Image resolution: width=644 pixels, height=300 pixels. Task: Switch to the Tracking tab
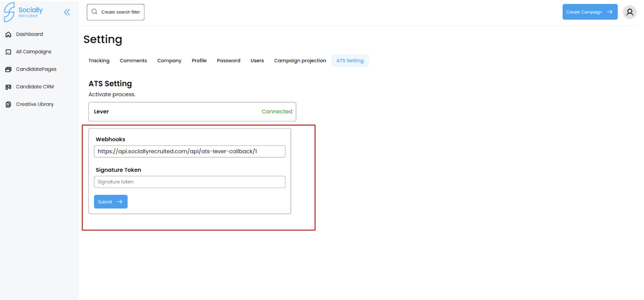point(99,61)
